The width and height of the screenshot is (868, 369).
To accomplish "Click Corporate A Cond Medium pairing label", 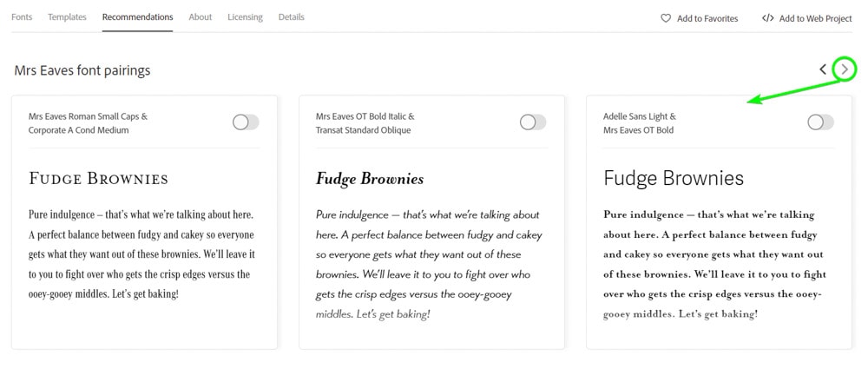I will click(x=78, y=130).
